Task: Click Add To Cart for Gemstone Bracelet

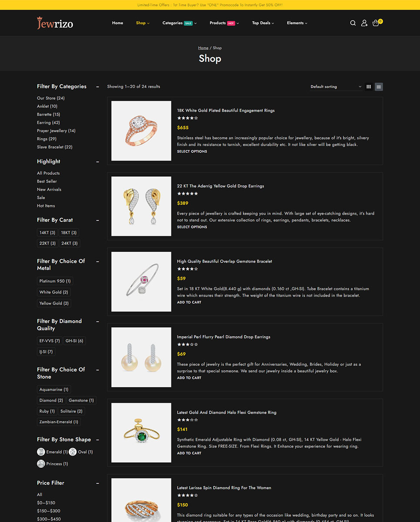Action: pyautogui.click(x=189, y=302)
